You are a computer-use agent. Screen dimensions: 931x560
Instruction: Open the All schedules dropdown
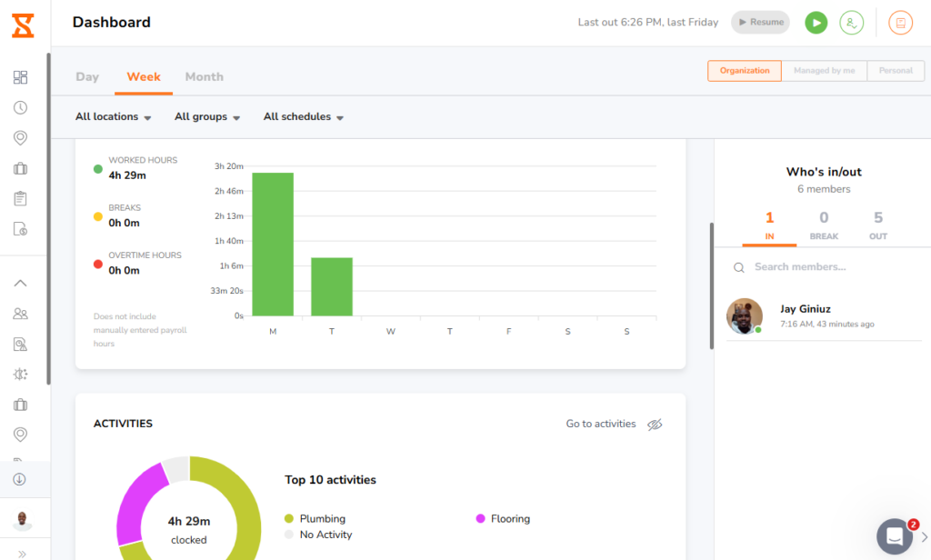[304, 117]
